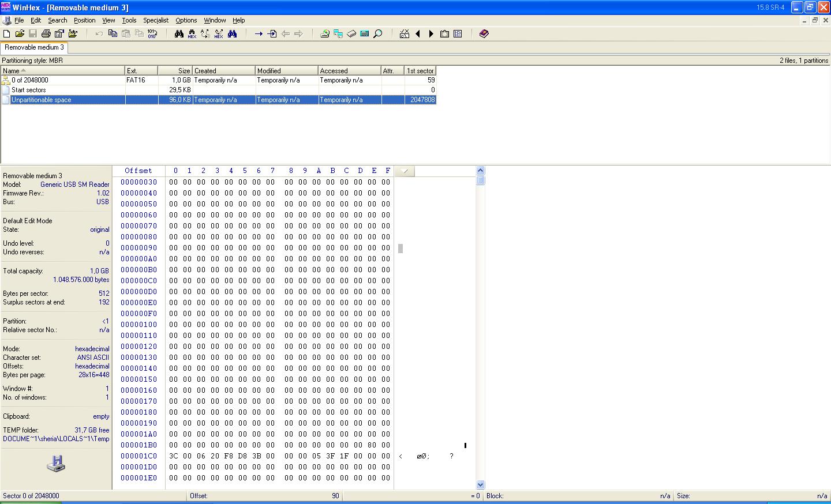
Task: Click the Open RAM memory chip icon
Action: pos(351,34)
